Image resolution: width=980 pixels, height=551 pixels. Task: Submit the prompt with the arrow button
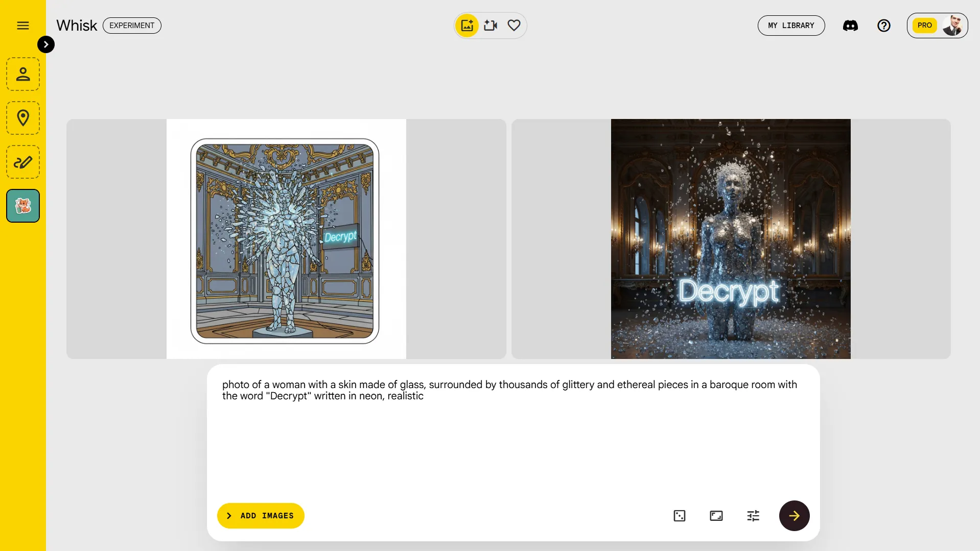point(794,516)
